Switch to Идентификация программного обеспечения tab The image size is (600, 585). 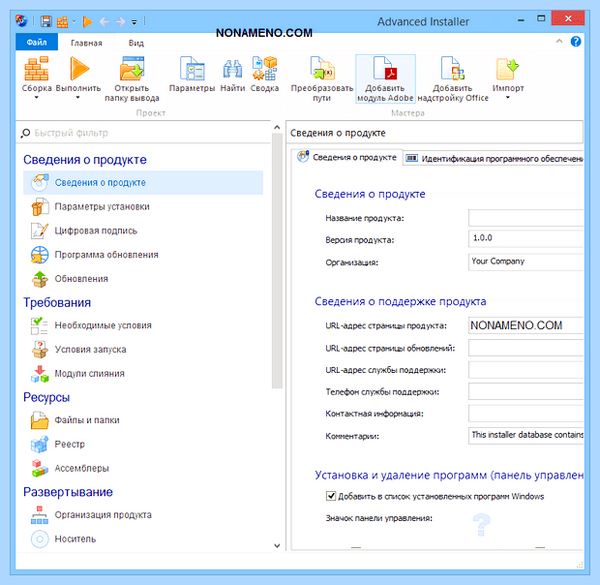click(x=494, y=158)
